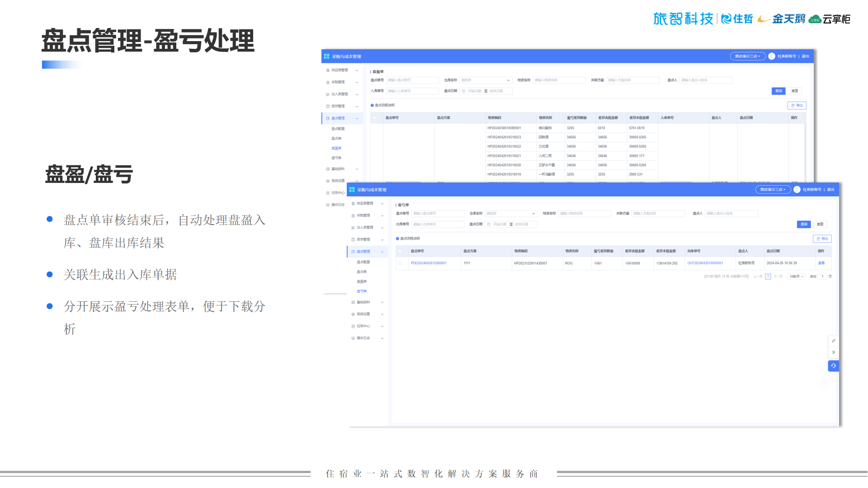
Task: Click the 旅智科技 logo icon in the 盘亏单 window header
Action: click(352, 190)
